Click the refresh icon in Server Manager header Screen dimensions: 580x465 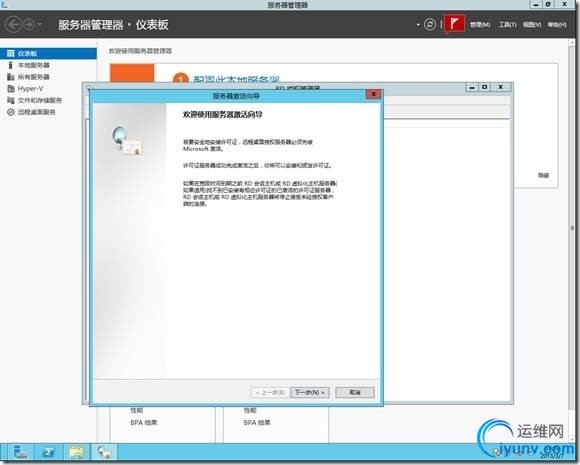429,24
